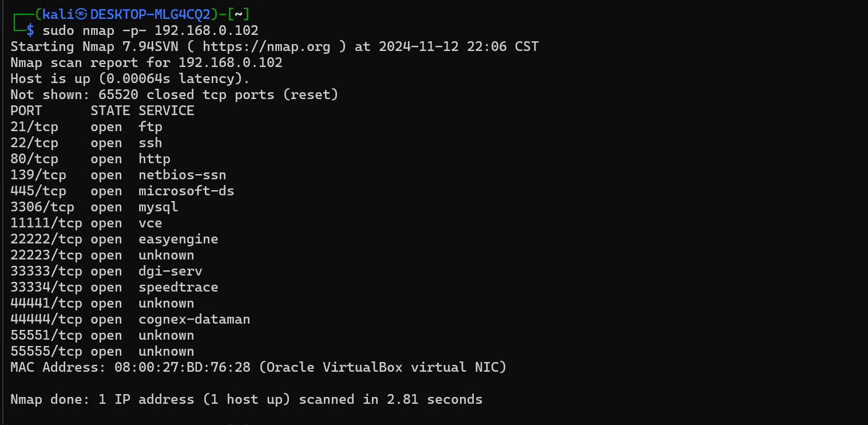Click the "Nmap done" summary line

pyautogui.click(x=246, y=399)
